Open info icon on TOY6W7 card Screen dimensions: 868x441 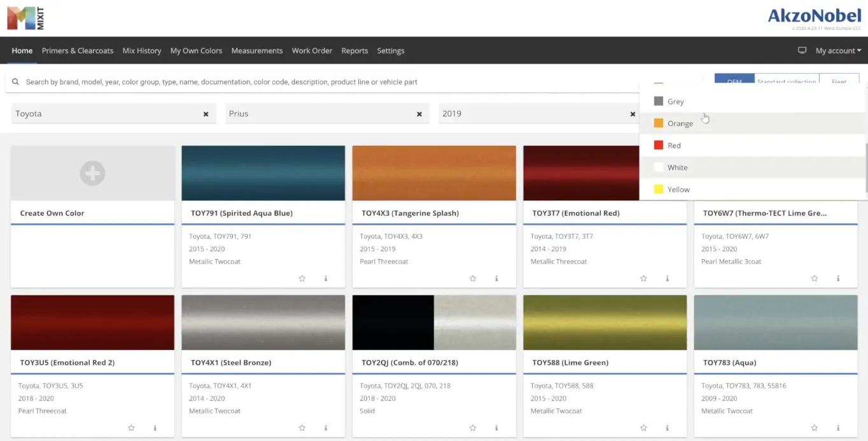(838, 278)
